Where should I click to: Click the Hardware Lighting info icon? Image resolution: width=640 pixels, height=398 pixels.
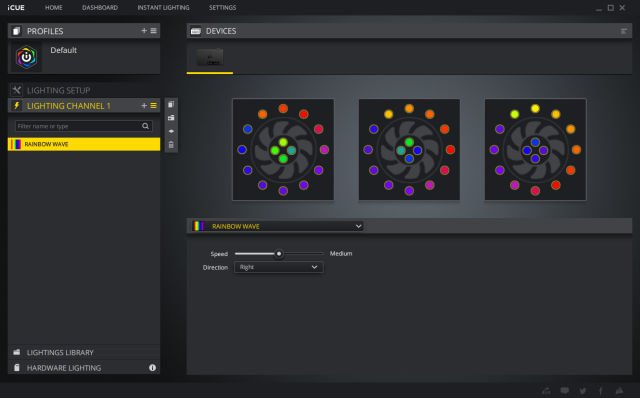[x=152, y=368]
